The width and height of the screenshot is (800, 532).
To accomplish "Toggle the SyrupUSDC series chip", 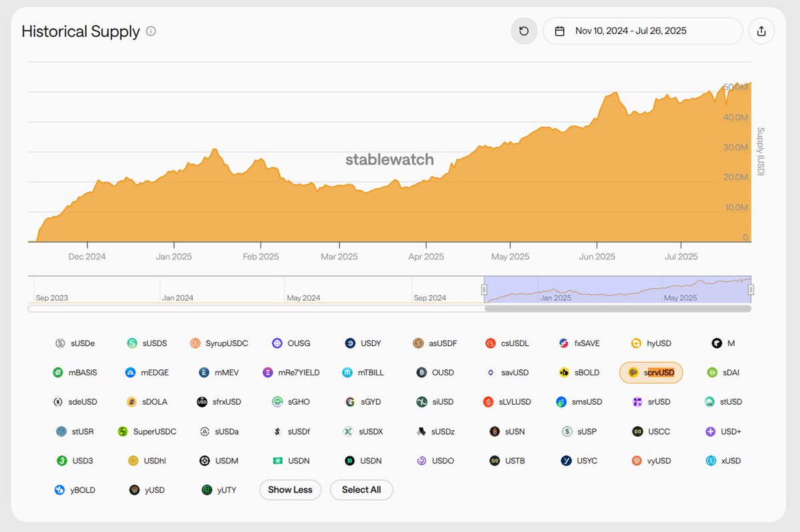I will pos(219,343).
